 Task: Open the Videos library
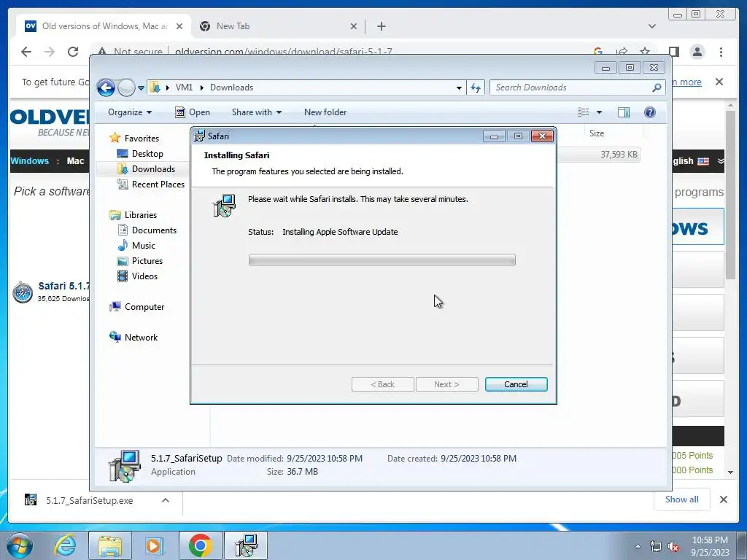click(137, 276)
